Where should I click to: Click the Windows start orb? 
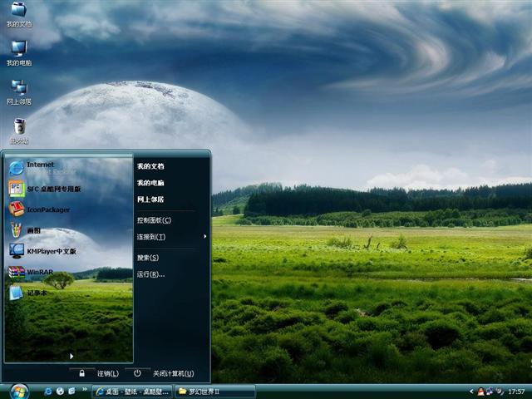point(19,392)
